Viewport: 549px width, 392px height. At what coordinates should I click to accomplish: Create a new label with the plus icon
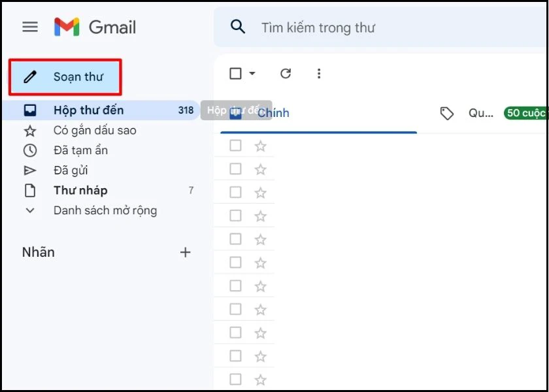tap(185, 252)
